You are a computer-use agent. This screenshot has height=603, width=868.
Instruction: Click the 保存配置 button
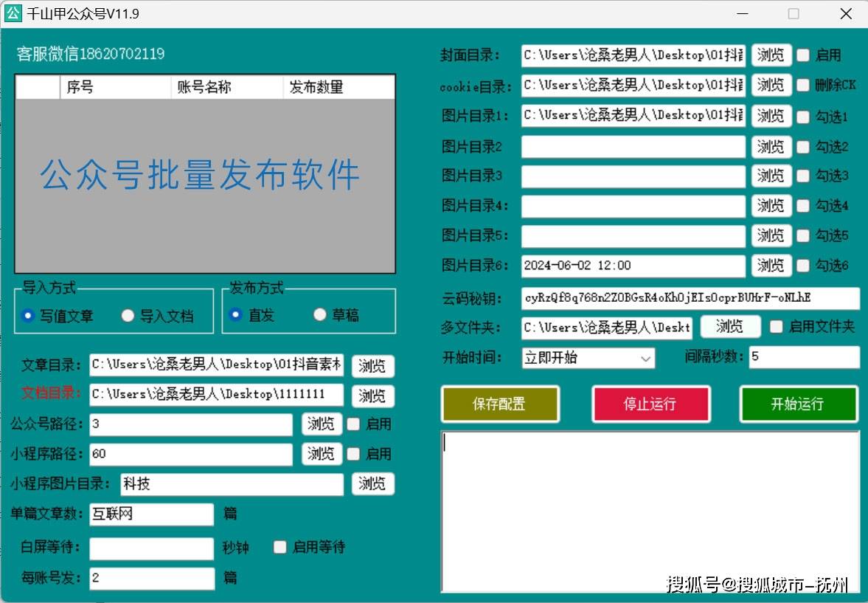point(500,404)
